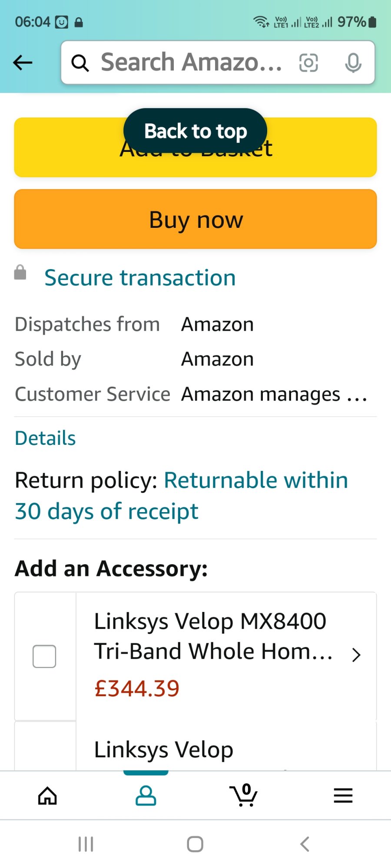Tap the Back to top pill

coord(195,131)
